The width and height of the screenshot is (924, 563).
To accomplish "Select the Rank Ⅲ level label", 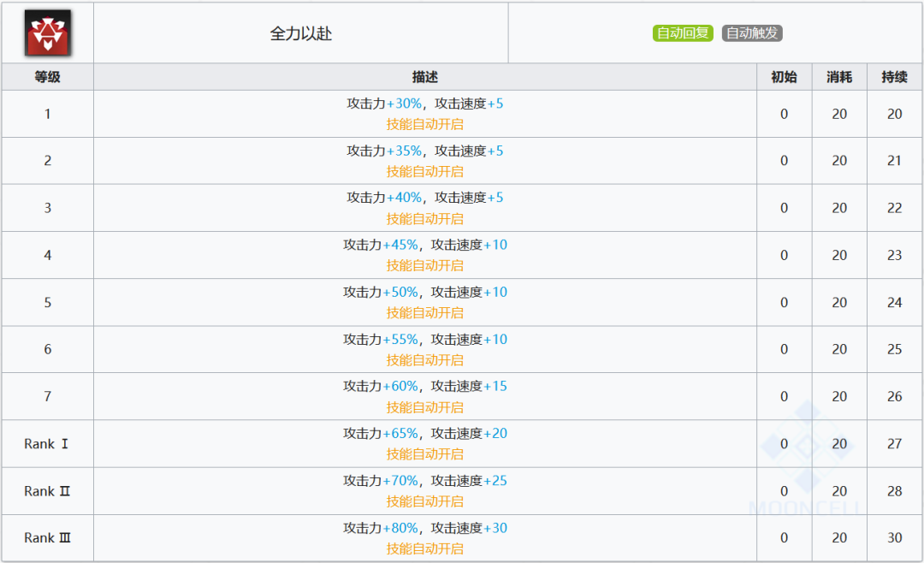I will (x=48, y=538).
